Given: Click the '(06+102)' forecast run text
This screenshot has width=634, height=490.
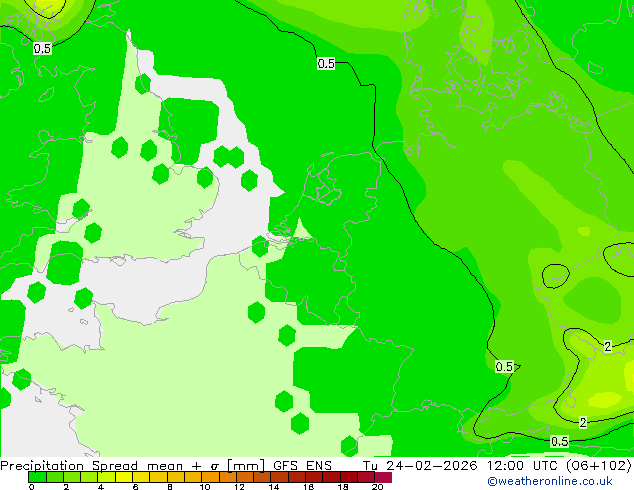Looking at the screenshot, I should coord(598,465).
